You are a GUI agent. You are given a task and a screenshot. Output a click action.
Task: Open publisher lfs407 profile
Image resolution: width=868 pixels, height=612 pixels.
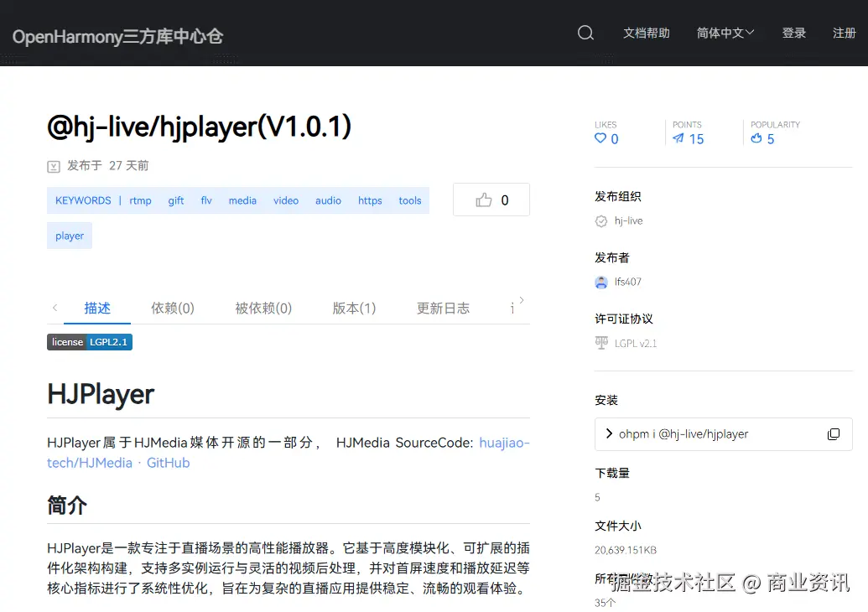point(628,282)
